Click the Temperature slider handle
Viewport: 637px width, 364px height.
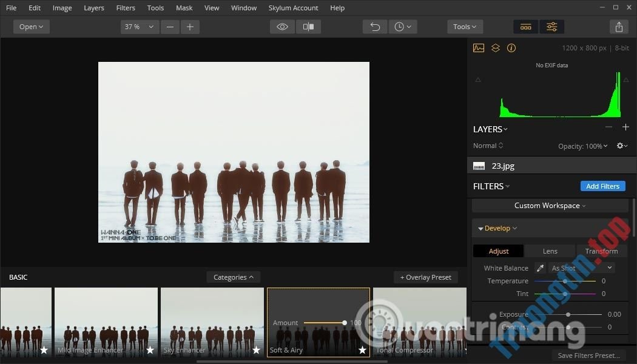(x=565, y=281)
